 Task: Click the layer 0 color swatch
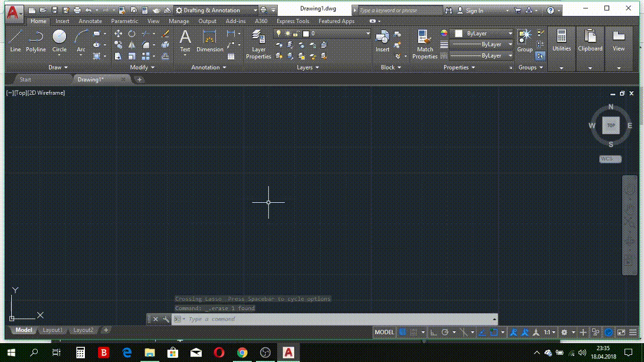click(305, 34)
